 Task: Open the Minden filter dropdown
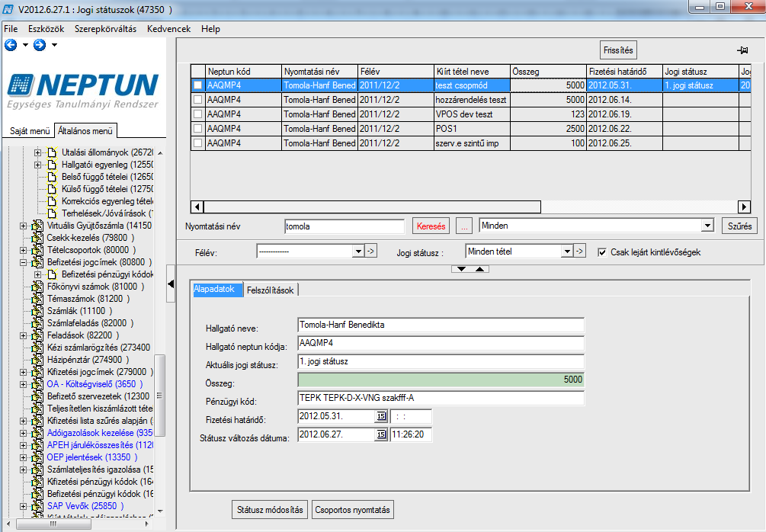tap(707, 225)
